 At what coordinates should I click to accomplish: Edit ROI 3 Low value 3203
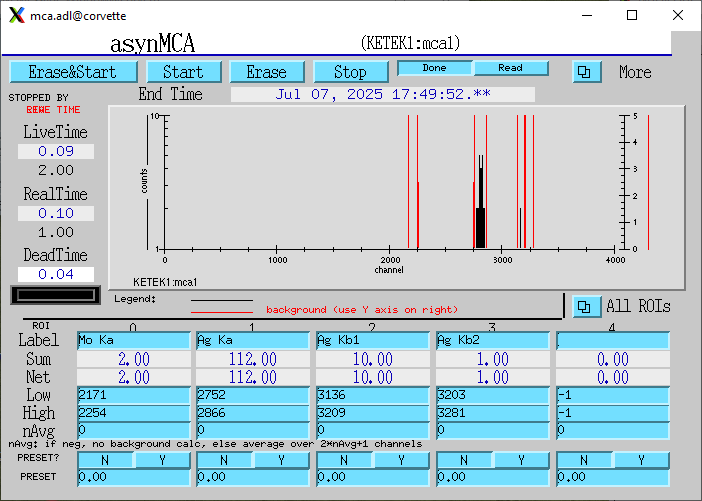coord(493,395)
